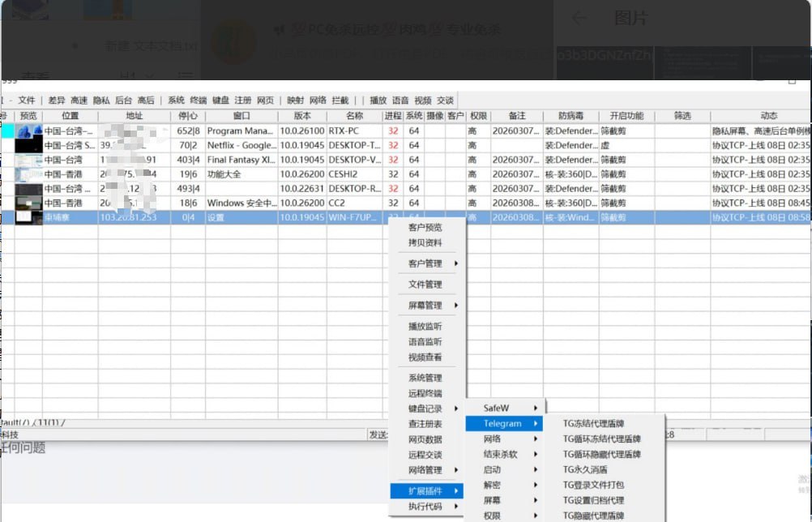Expand the 键盘记录 submenu arrow

click(x=456, y=409)
